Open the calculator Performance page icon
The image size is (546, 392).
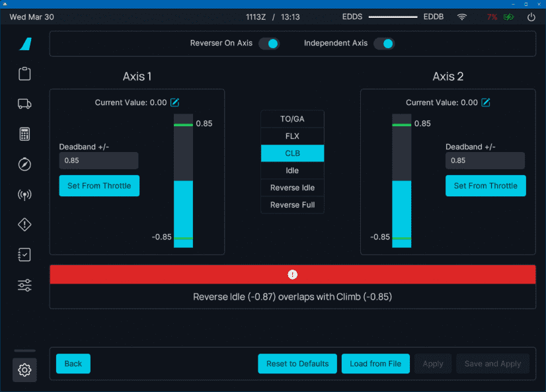[x=24, y=134]
